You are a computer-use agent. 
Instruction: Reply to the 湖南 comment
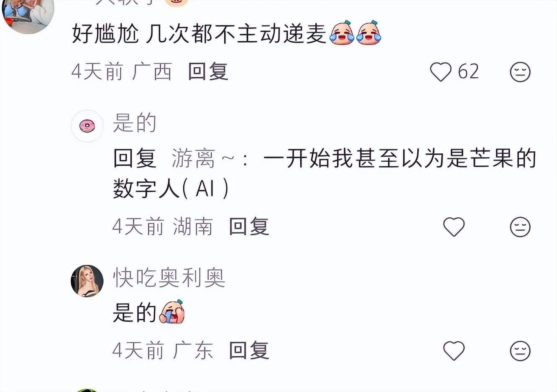(249, 227)
